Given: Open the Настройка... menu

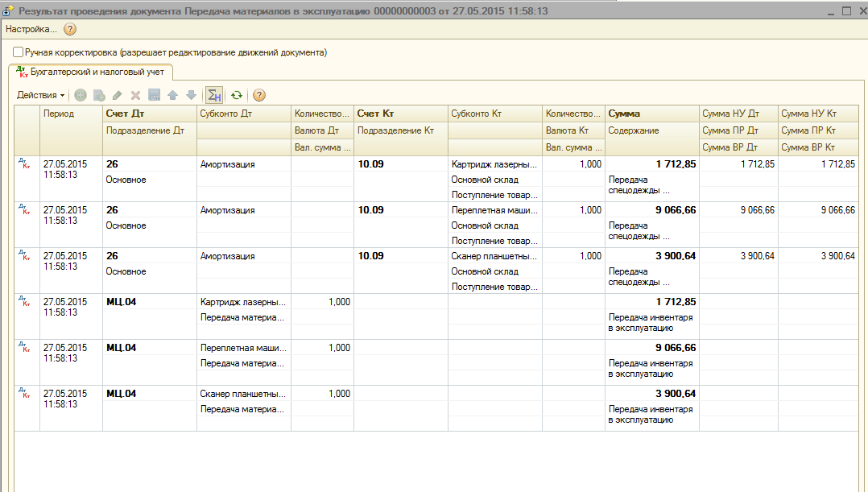Looking at the screenshot, I should pyautogui.click(x=31, y=29).
